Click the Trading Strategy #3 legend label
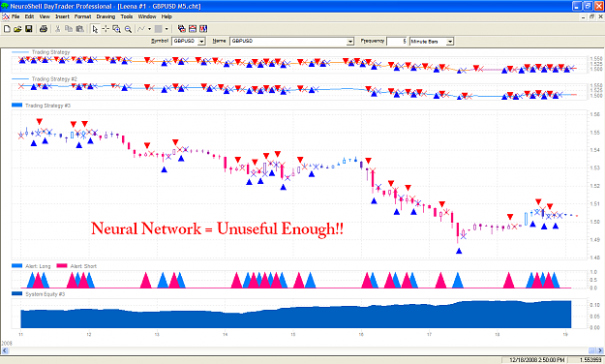 pos(47,106)
